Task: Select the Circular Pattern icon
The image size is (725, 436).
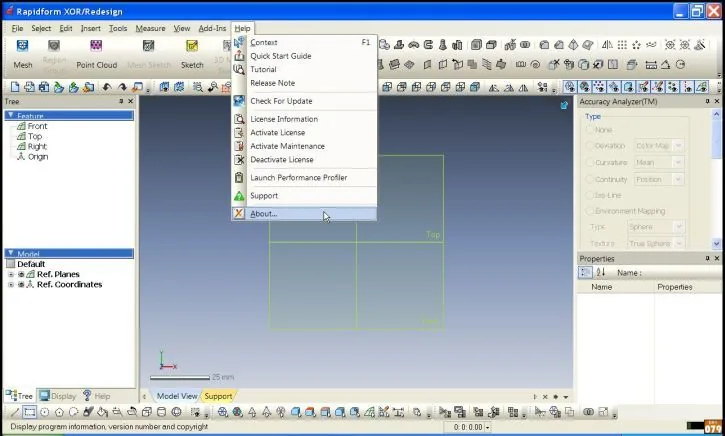Action: tap(637, 45)
